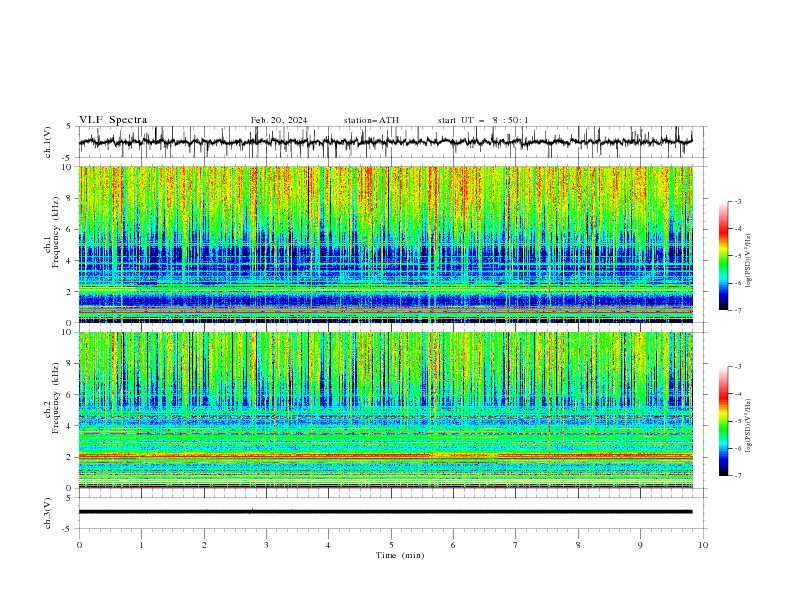This screenshot has width=792, height=612.
Task: Click the '-3' tick on upper colorbar
Action: (738, 201)
